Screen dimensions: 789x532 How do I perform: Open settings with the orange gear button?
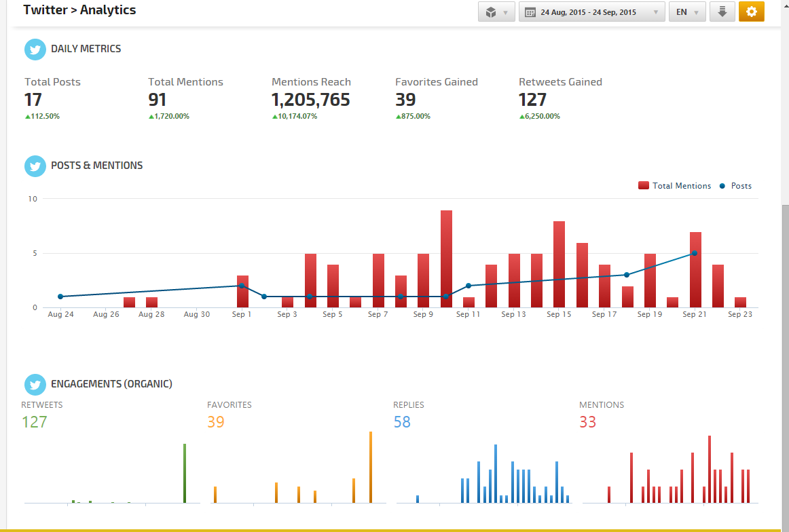click(x=751, y=12)
